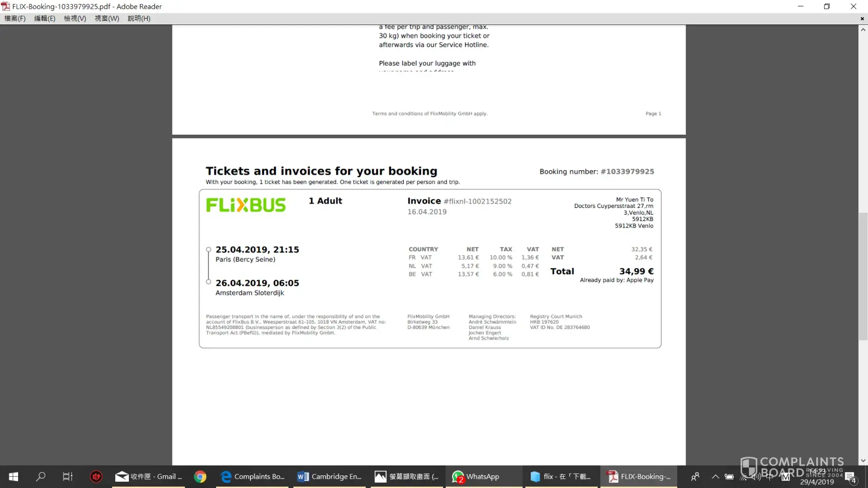Click the departure time 25.04.2019, 21:15

[257, 250]
